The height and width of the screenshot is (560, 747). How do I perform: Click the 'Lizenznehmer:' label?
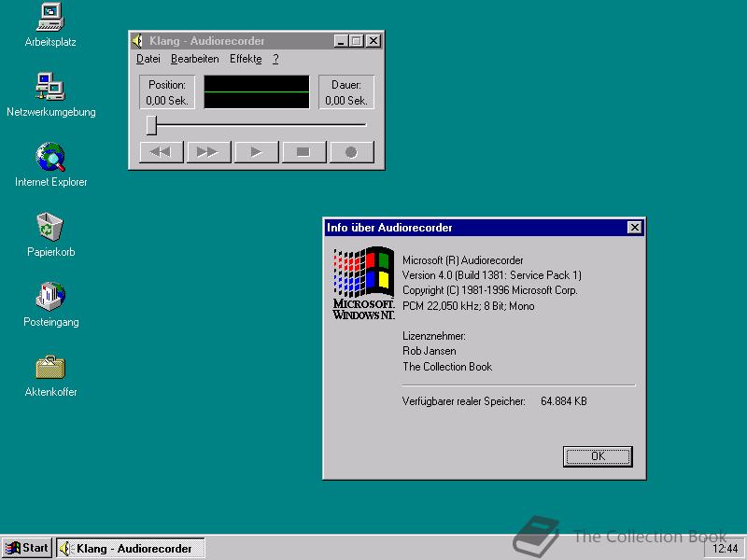pyautogui.click(x=434, y=336)
